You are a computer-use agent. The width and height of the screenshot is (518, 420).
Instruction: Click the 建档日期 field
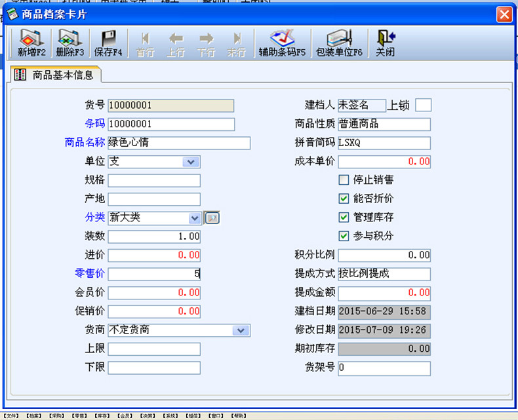384,312
